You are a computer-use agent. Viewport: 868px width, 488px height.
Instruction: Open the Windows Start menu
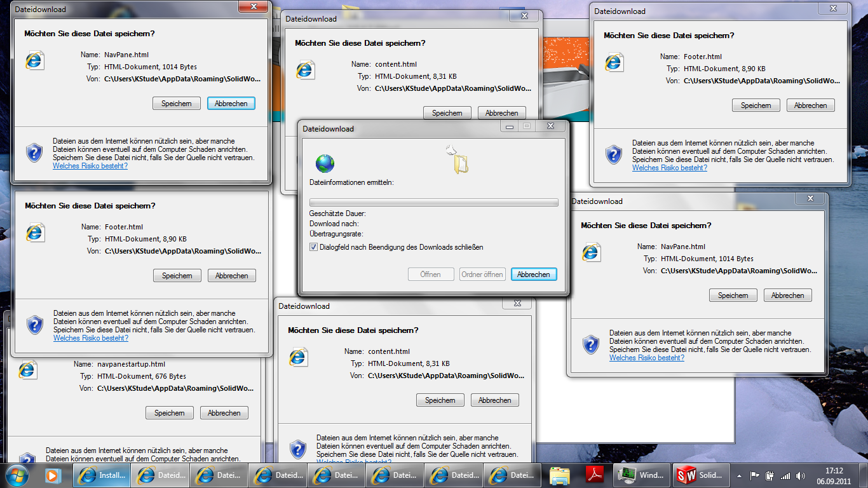(17, 475)
